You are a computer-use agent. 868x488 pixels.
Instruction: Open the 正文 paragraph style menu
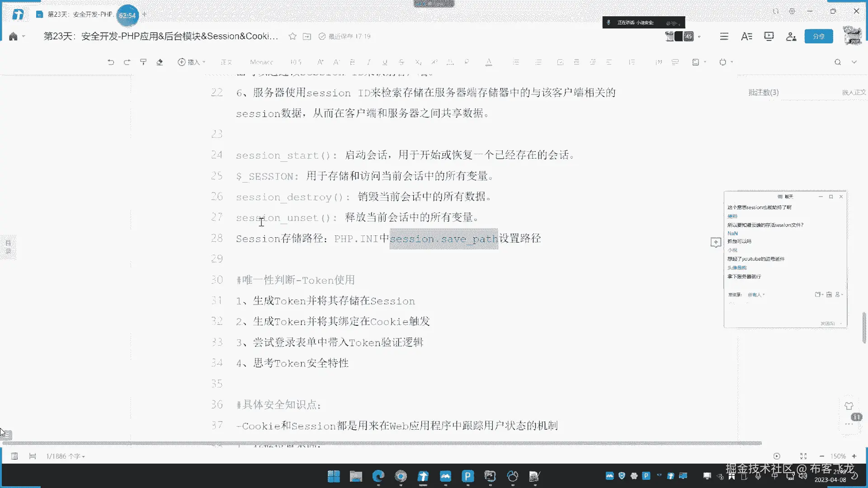click(x=226, y=62)
